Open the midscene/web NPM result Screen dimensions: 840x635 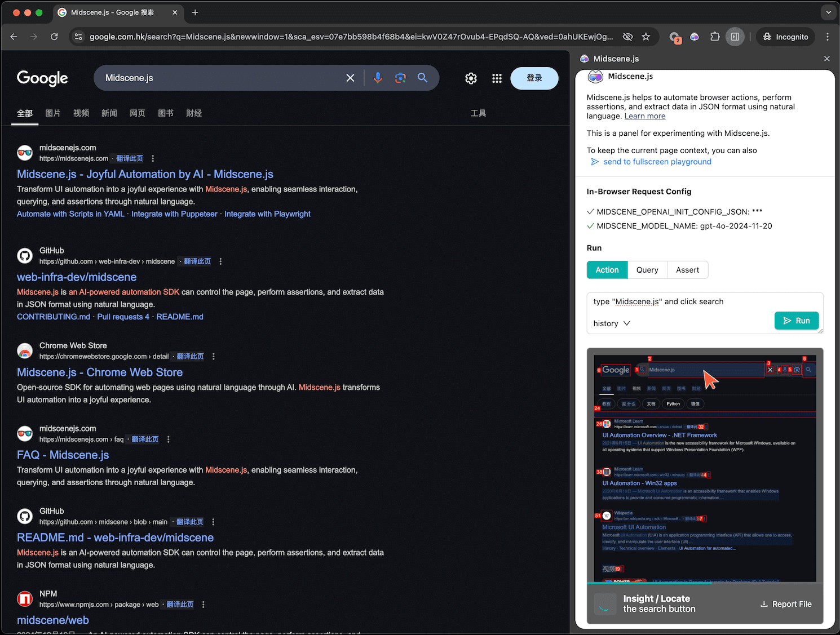(53, 620)
